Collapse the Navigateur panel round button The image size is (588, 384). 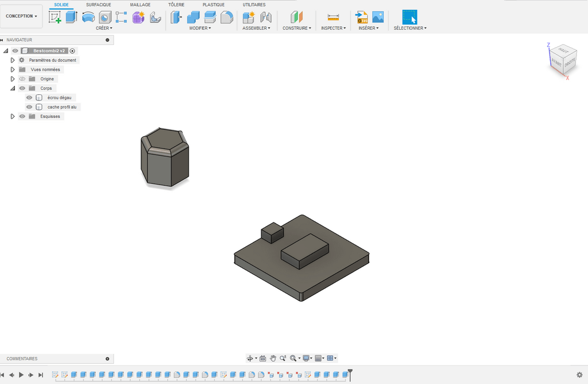pos(107,40)
